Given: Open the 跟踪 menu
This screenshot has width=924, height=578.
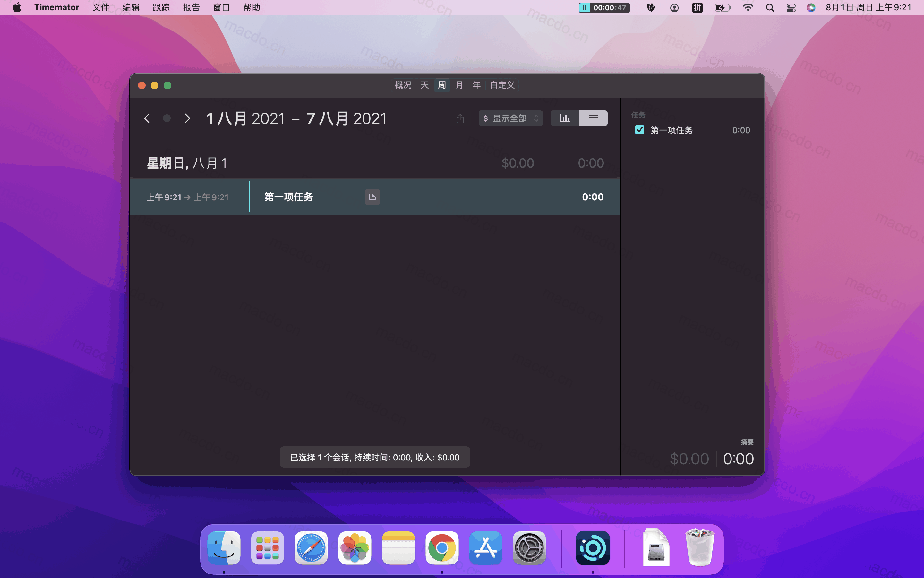Looking at the screenshot, I should pos(161,8).
